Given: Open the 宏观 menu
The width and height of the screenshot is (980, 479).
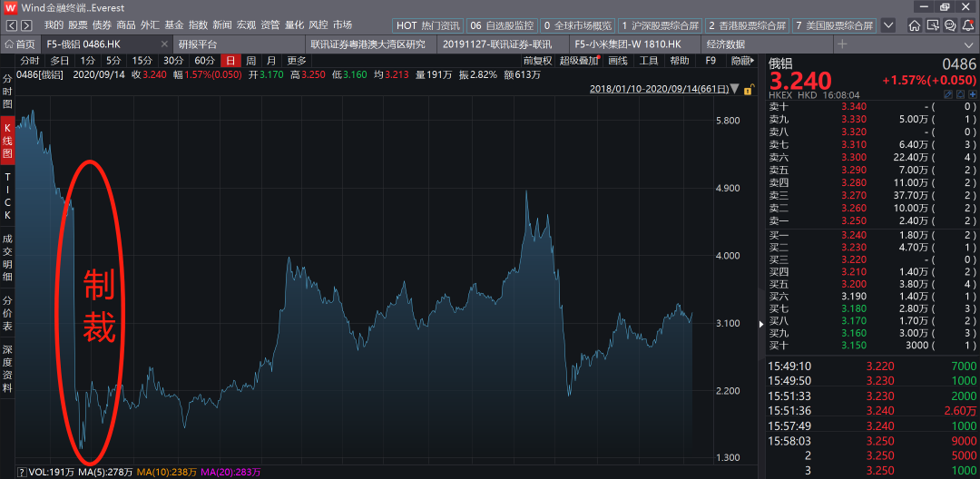Looking at the screenshot, I should (x=246, y=25).
